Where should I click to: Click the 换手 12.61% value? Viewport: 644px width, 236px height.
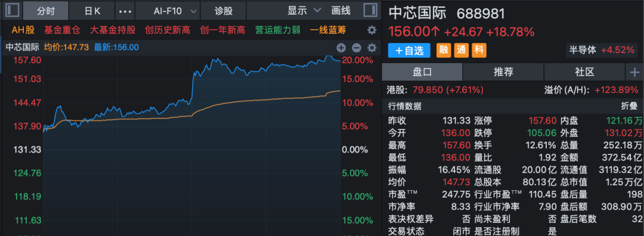pyautogui.click(x=541, y=145)
